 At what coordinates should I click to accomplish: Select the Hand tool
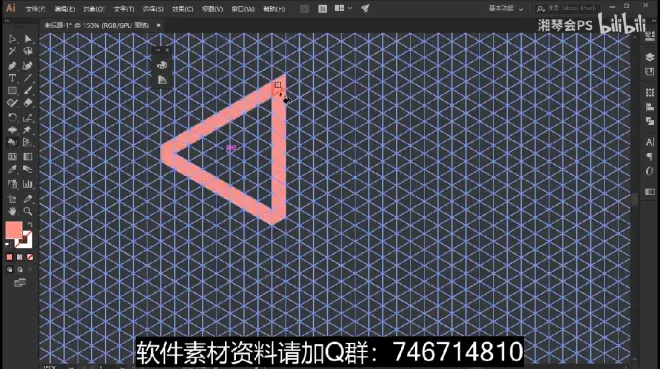tap(12, 211)
